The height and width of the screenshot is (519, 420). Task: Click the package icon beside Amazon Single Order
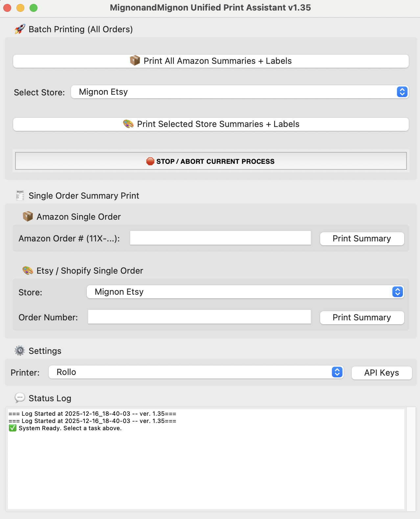(x=28, y=216)
